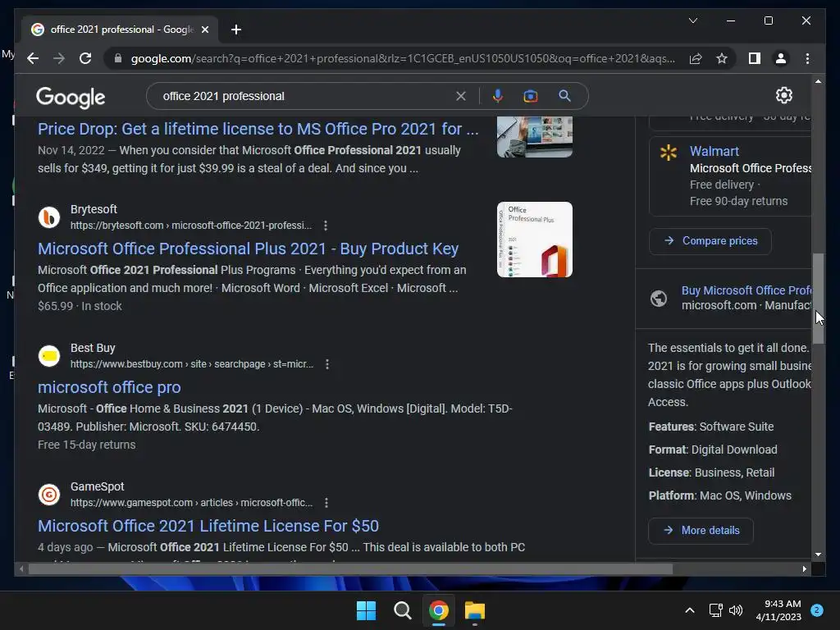The image size is (840, 630).
Task: Open 'microsoft office pro' Best Buy link
Action: pyautogui.click(x=109, y=387)
